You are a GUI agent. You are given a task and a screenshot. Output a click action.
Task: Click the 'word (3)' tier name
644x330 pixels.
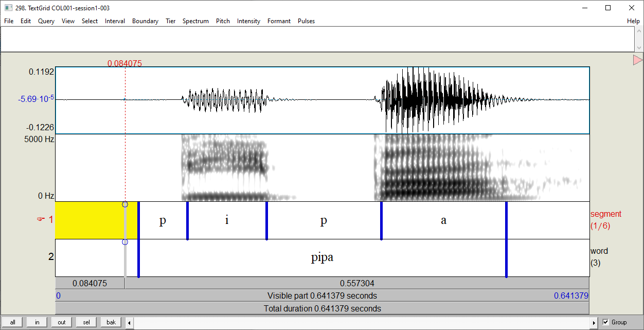(599, 257)
